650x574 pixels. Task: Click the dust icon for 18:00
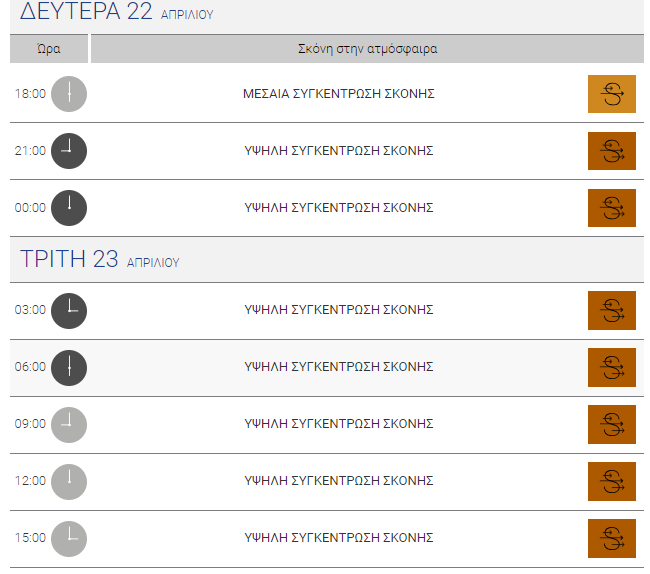611,94
